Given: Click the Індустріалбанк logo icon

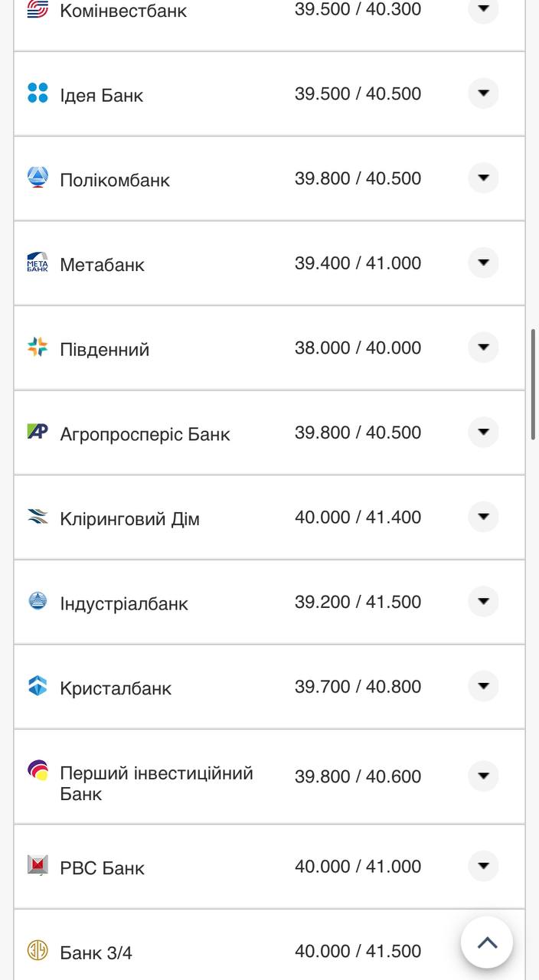Looking at the screenshot, I should (38, 602).
